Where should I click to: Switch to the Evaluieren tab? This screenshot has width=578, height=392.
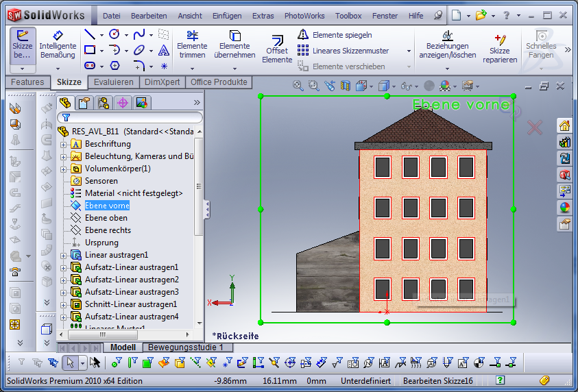click(114, 82)
